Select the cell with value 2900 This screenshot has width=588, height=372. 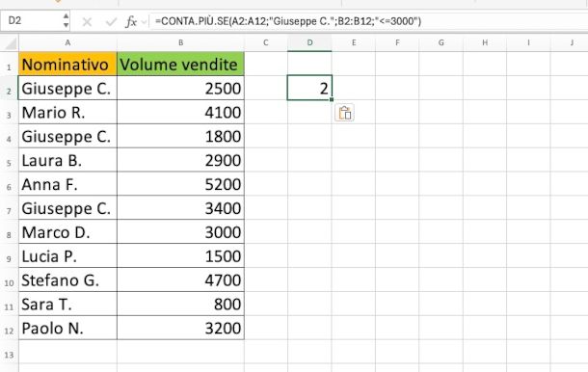pos(181,160)
